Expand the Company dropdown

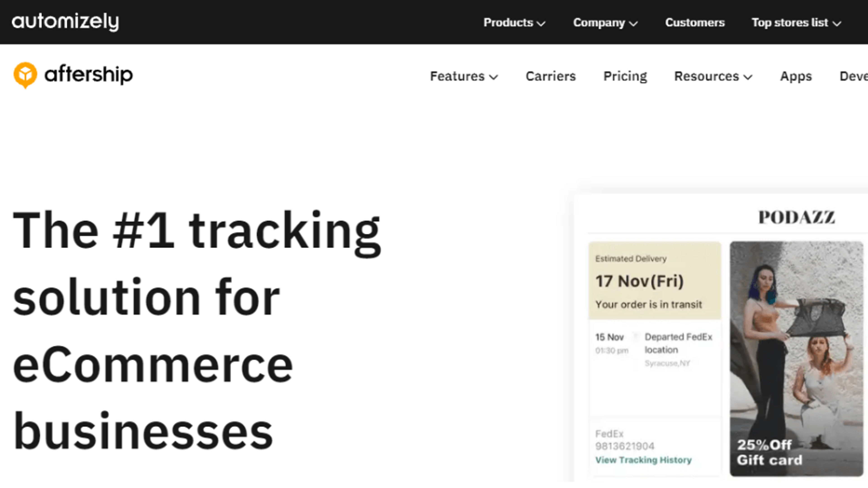point(605,23)
